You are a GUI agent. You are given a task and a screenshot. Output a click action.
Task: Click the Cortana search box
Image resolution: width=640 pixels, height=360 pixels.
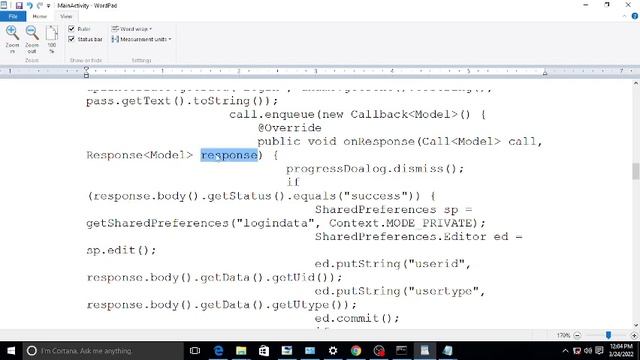(x=103, y=351)
